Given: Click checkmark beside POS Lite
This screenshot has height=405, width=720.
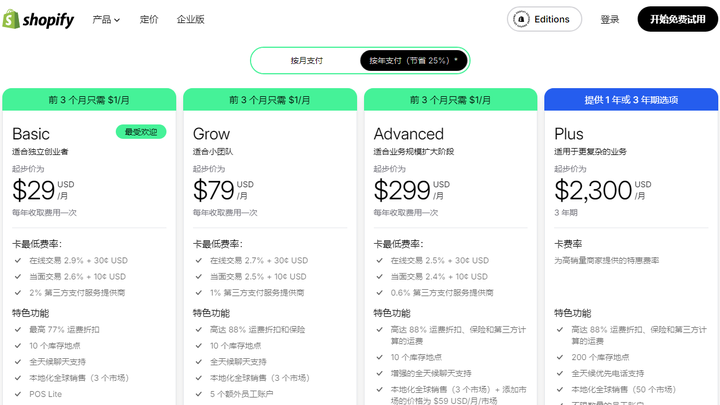Looking at the screenshot, I should pos(18,394).
